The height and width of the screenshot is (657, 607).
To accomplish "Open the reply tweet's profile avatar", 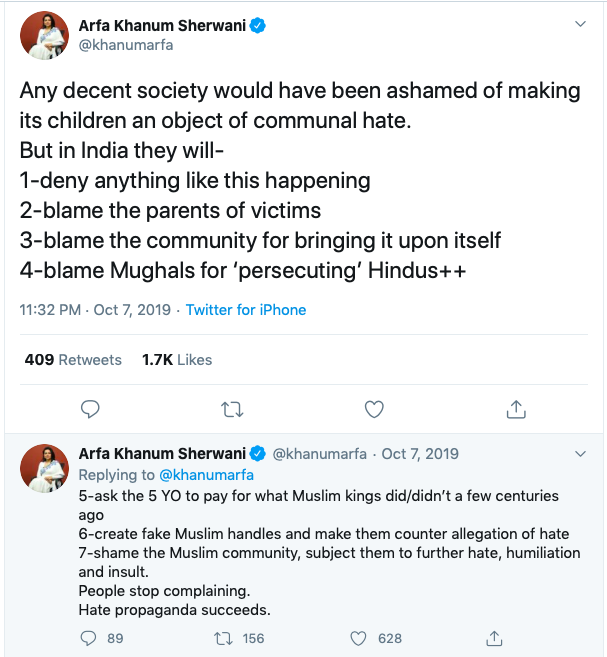I will coord(45,468).
